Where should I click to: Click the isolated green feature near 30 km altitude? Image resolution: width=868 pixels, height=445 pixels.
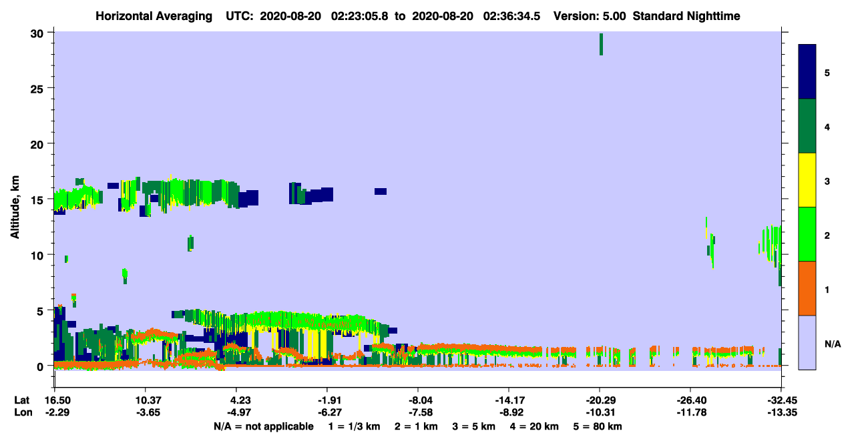601,44
